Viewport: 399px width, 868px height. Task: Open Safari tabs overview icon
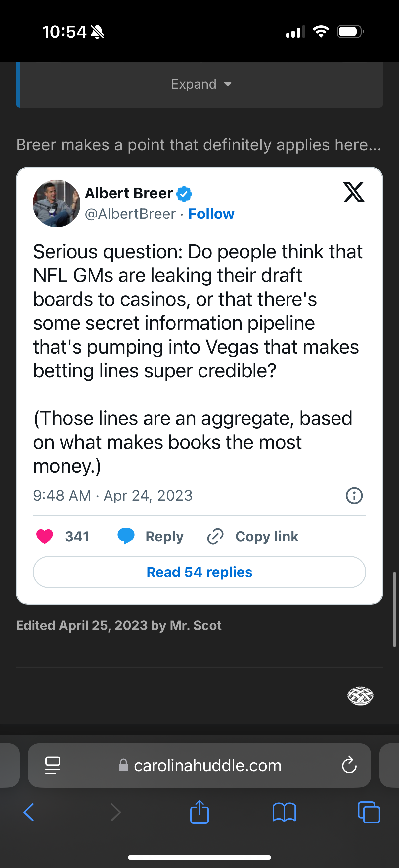tap(369, 812)
